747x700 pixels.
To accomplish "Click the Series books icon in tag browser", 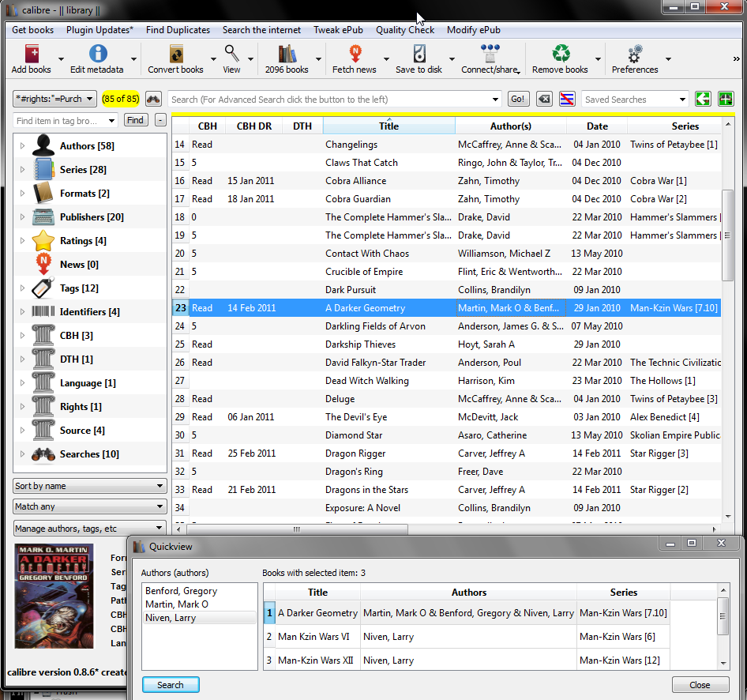I will [43, 169].
